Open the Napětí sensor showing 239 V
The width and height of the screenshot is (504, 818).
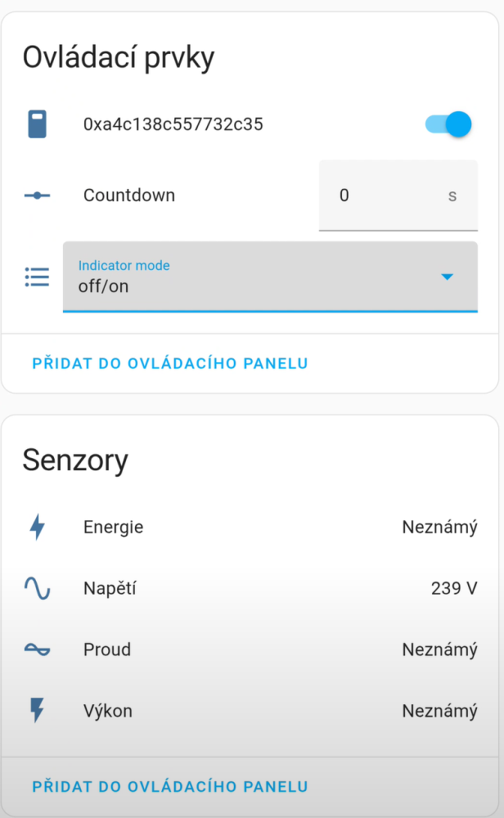click(110, 588)
